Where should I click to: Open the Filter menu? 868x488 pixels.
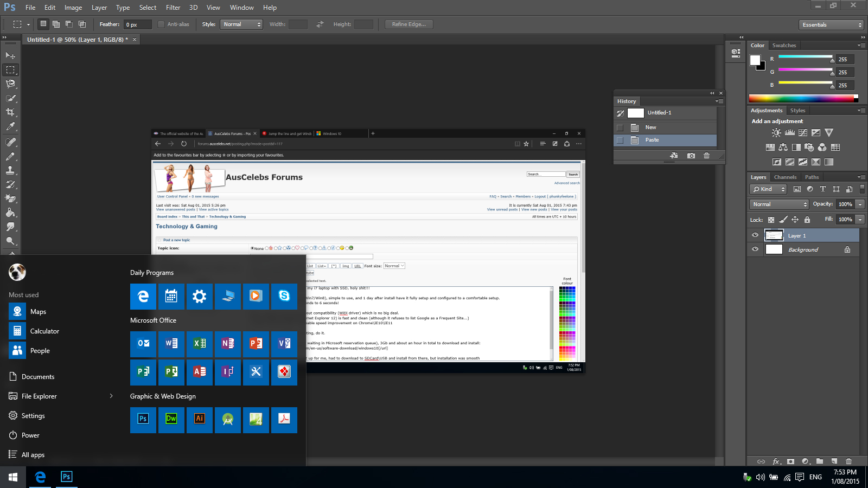click(173, 8)
